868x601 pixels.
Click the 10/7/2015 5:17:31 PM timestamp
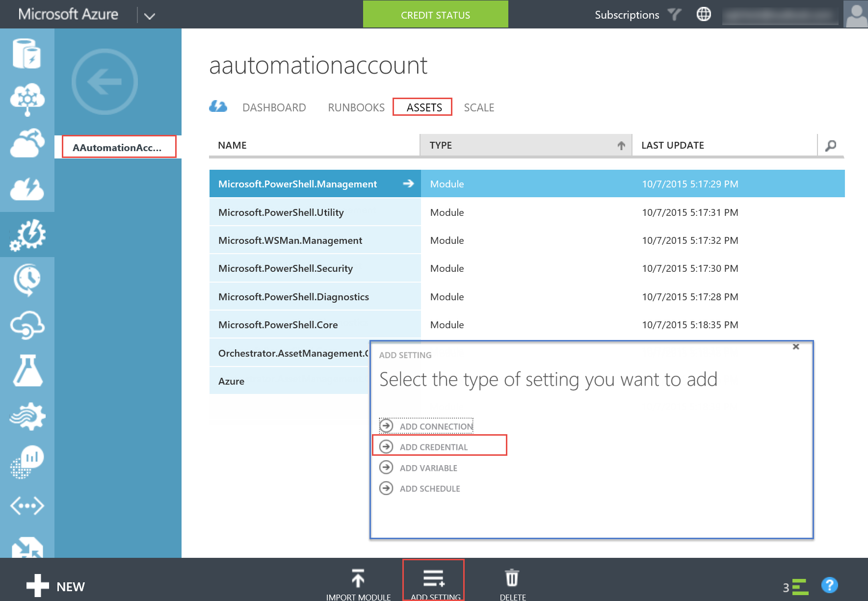click(x=690, y=212)
